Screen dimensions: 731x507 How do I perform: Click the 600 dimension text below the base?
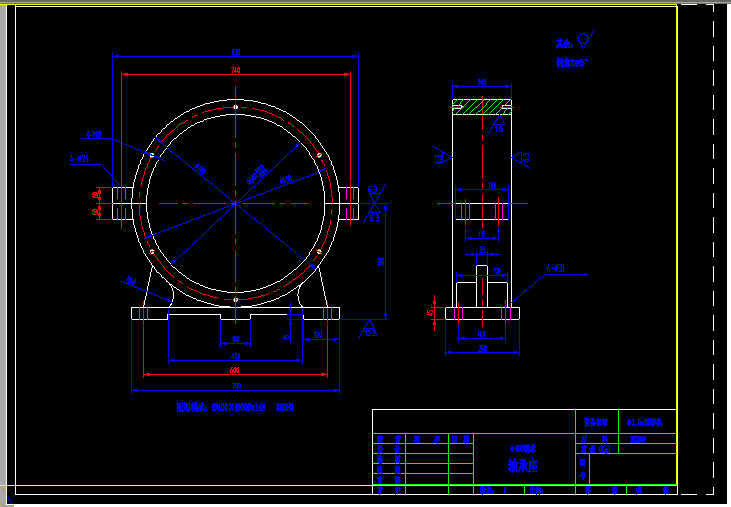click(235, 370)
